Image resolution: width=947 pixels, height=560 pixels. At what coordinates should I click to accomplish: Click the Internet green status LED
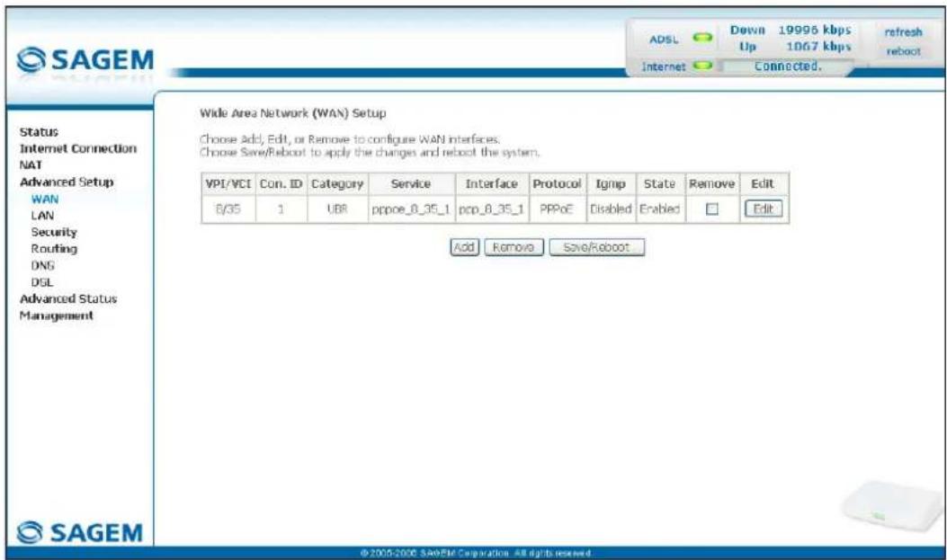point(702,66)
